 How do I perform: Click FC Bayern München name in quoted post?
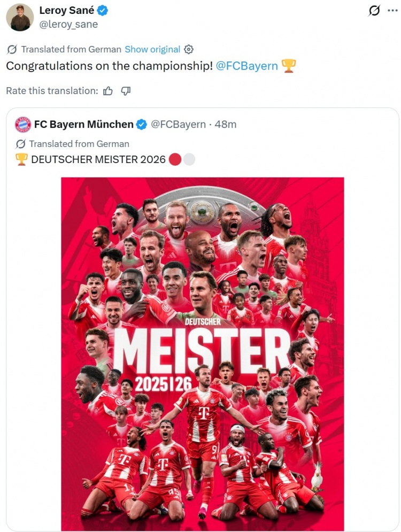pos(84,125)
